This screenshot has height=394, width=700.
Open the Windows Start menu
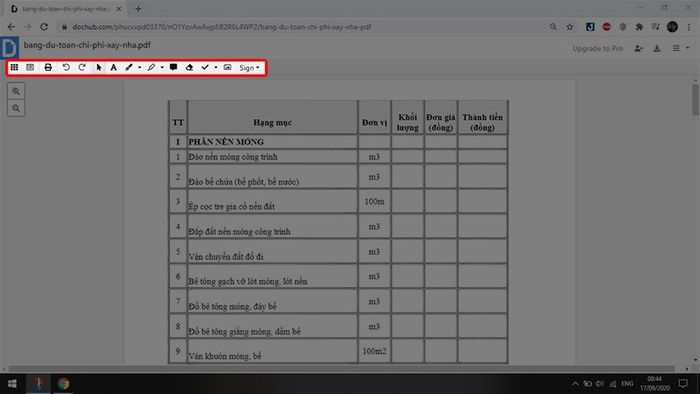12,384
